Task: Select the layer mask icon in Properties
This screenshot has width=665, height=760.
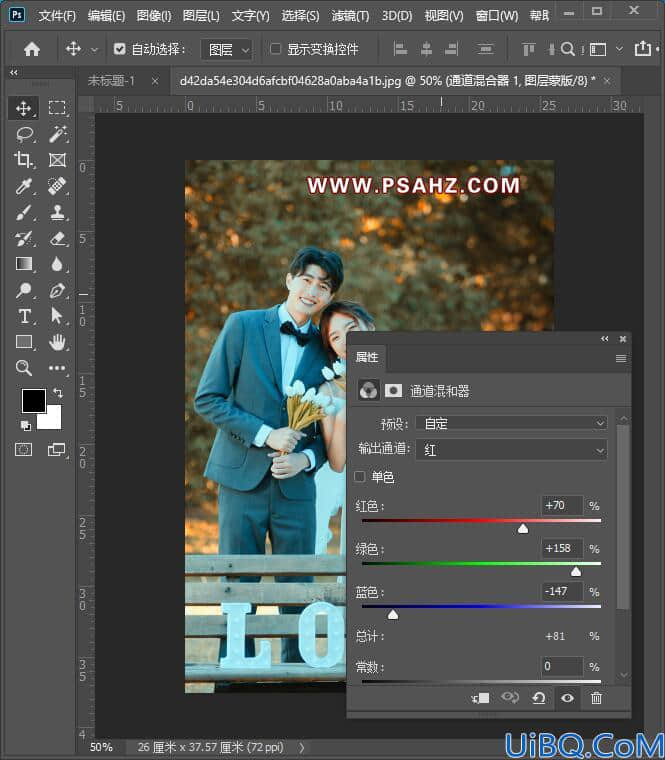Action: [x=393, y=391]
